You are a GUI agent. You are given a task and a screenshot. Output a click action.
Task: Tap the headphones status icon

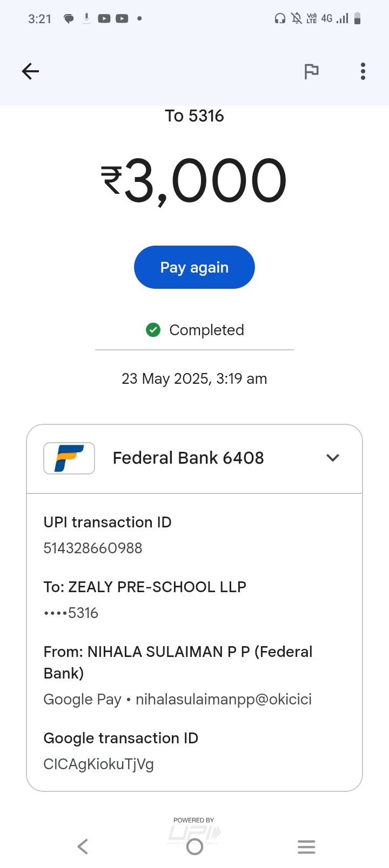point(280,19)
